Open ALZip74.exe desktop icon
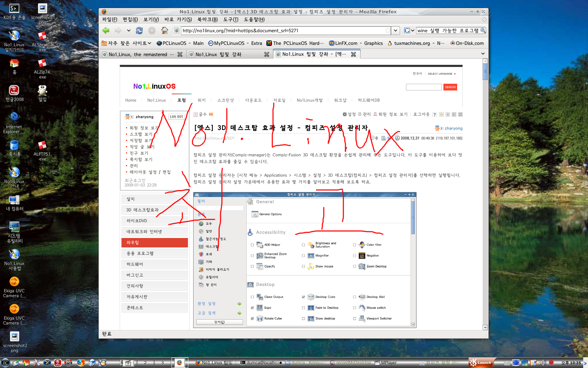 click(x=42, y=69)
